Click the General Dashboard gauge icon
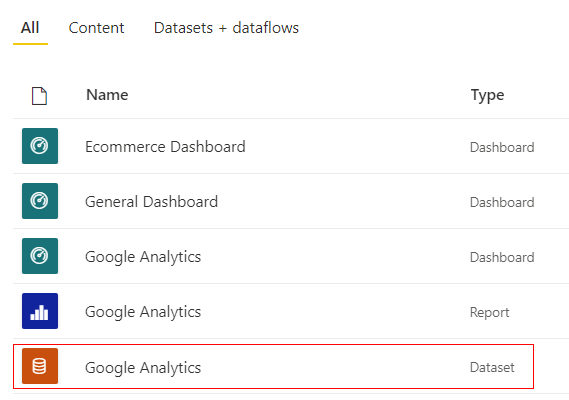 point(40,201)
